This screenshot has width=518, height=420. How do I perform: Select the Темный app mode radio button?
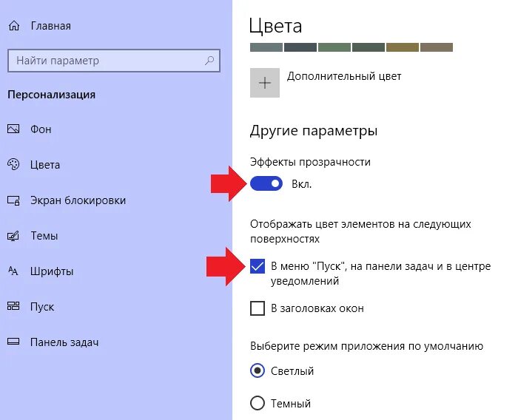[x=258, y=403]
